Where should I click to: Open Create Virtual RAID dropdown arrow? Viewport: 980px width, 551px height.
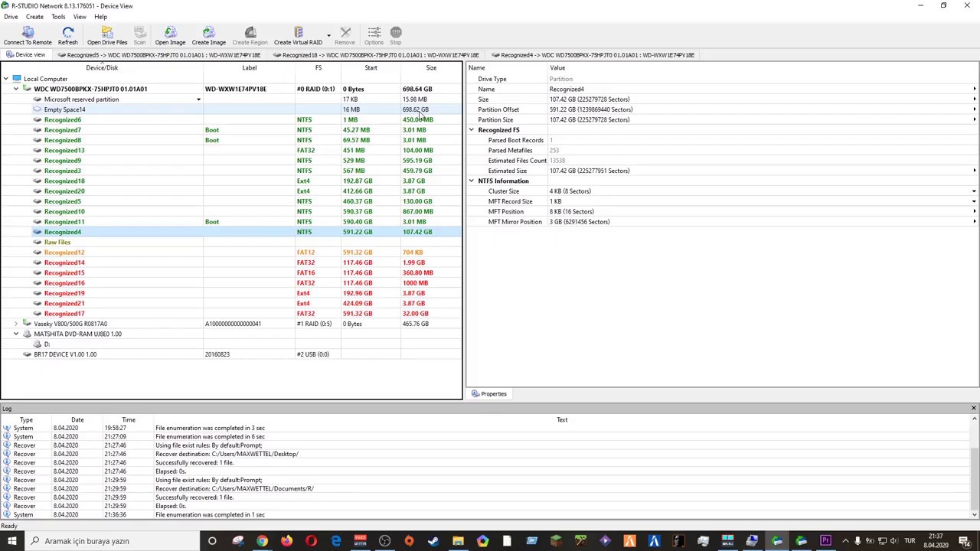(328, 36)
